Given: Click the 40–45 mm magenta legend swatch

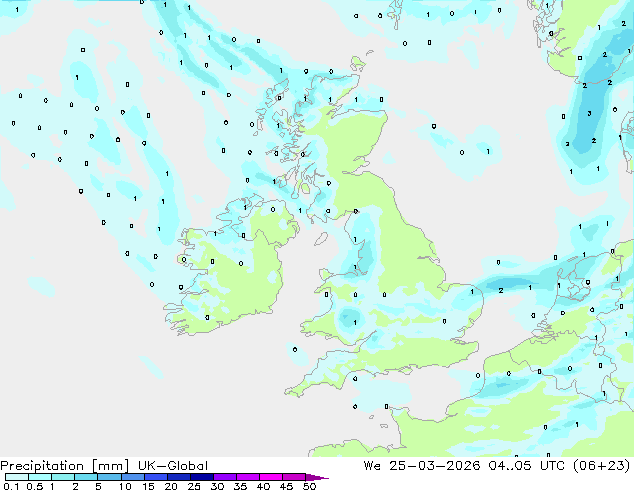Looking at the screenshot, I should [271, 477].
